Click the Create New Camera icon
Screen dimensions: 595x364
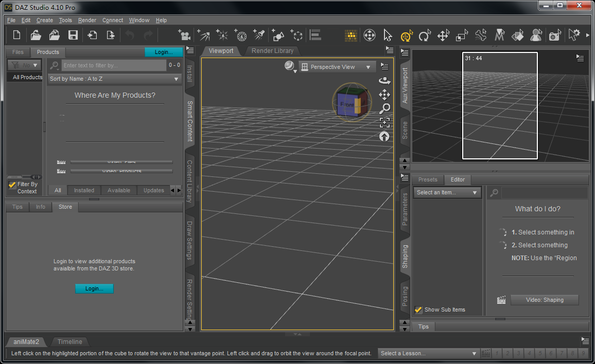pyautogui.click(x=185, y=35)
